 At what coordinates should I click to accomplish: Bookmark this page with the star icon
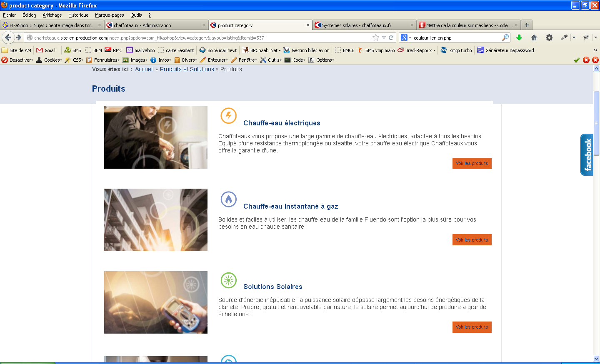376,37
